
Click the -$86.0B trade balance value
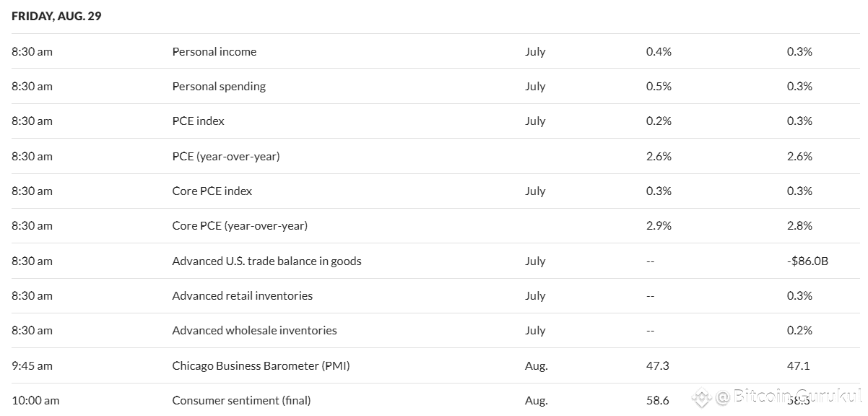[x=807, y=261]
